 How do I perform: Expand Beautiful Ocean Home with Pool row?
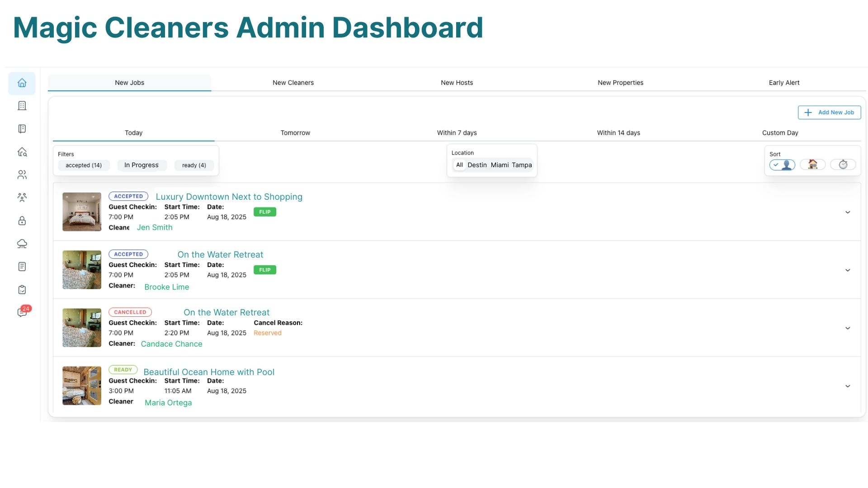tap(848, 386)
